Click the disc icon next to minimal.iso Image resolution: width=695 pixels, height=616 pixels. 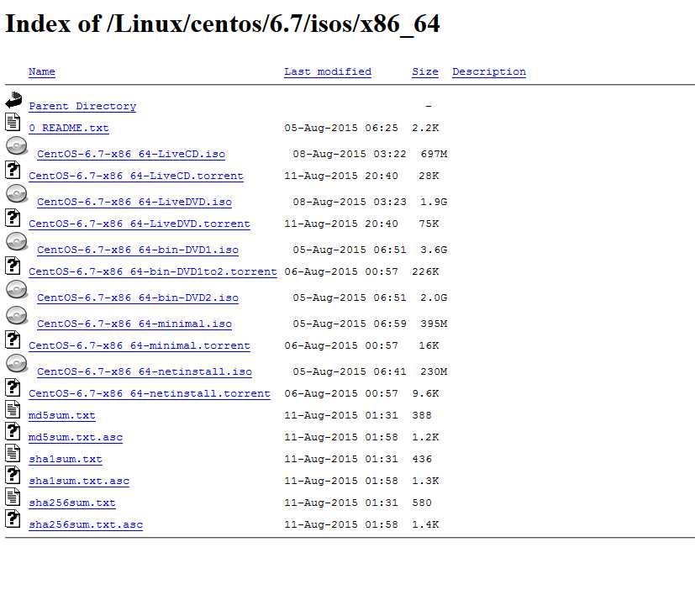click(17, 315)
